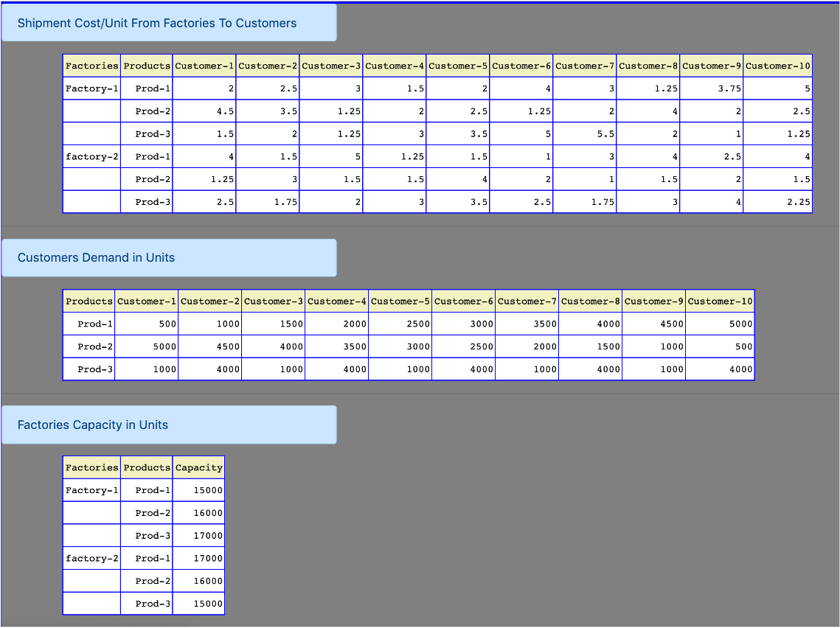Click the 5.5 shipment cost cell under Customer-7
The height and width of the screenshot is (628, 840).
coord(584,134)
